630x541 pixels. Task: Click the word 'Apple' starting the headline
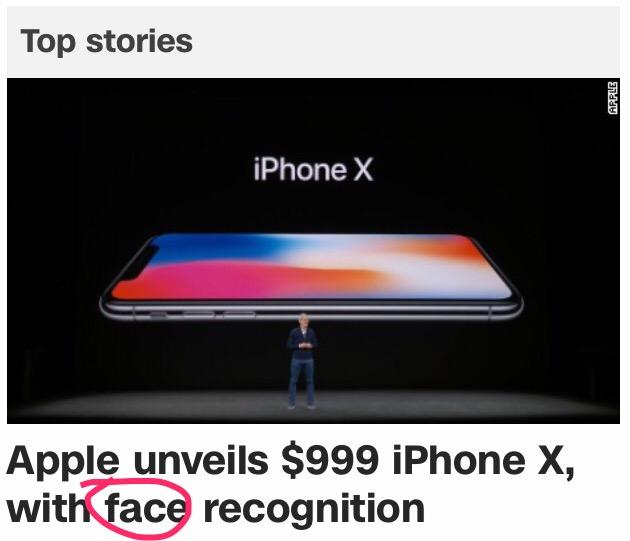[x=63, y=461]
